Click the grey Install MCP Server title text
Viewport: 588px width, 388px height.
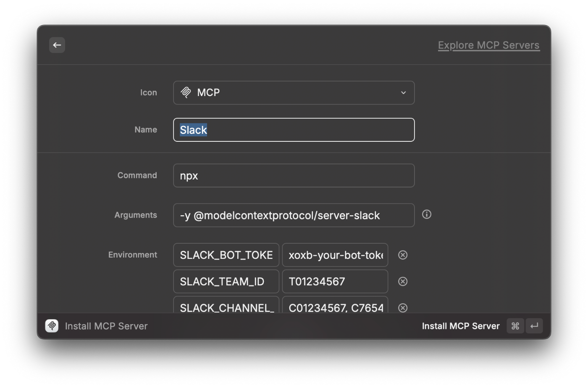pyautogui.click(x=106, y=326)
